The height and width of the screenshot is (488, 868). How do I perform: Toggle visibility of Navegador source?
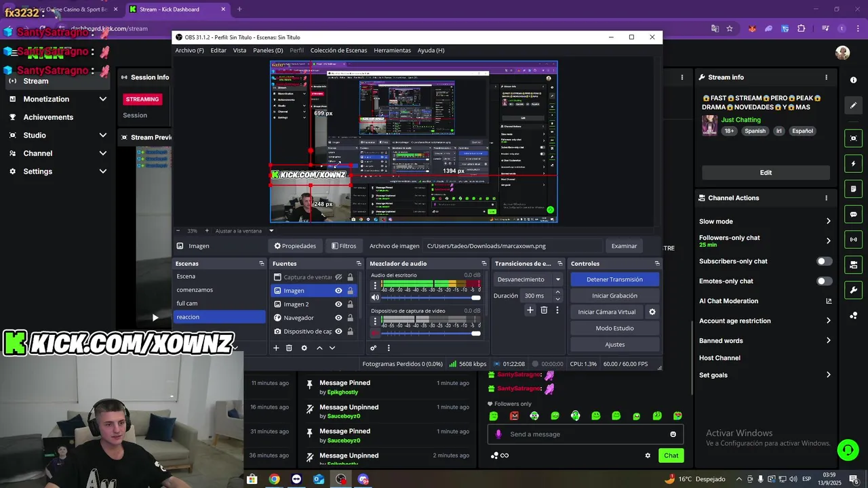pos(338,318)
